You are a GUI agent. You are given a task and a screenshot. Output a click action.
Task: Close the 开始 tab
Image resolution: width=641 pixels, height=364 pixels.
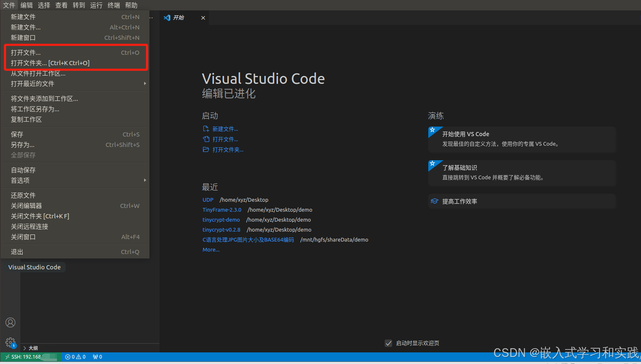point(203,17)
